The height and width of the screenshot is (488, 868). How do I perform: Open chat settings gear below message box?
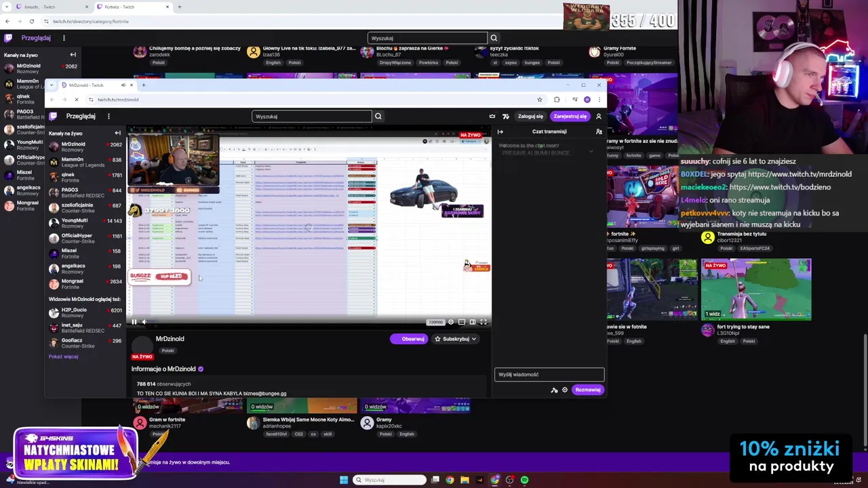(x=565, y=390)
